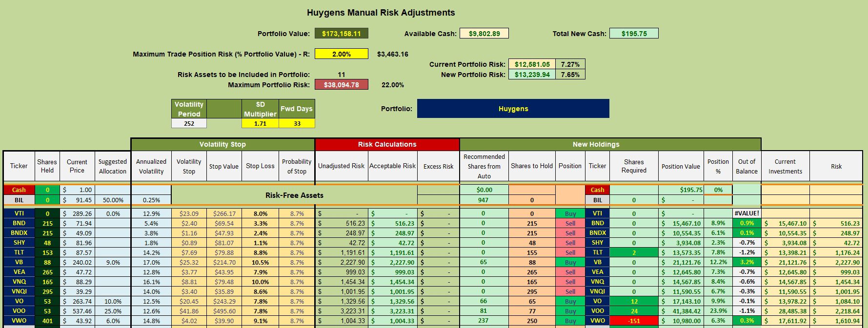Select the Risk-Free Assets merged cell

pos(294,195)
